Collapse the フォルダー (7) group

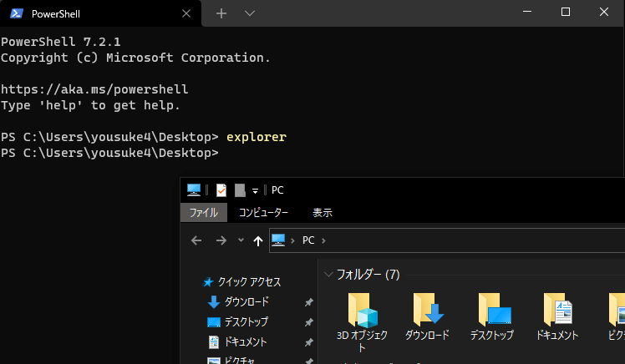pyautogui.click(x=328, y=275)
